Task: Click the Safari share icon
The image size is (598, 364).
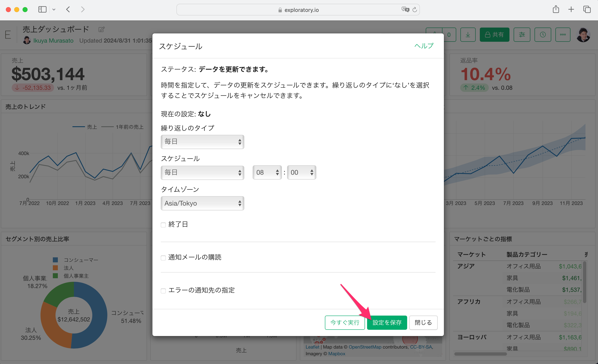Action: point(556,9)
